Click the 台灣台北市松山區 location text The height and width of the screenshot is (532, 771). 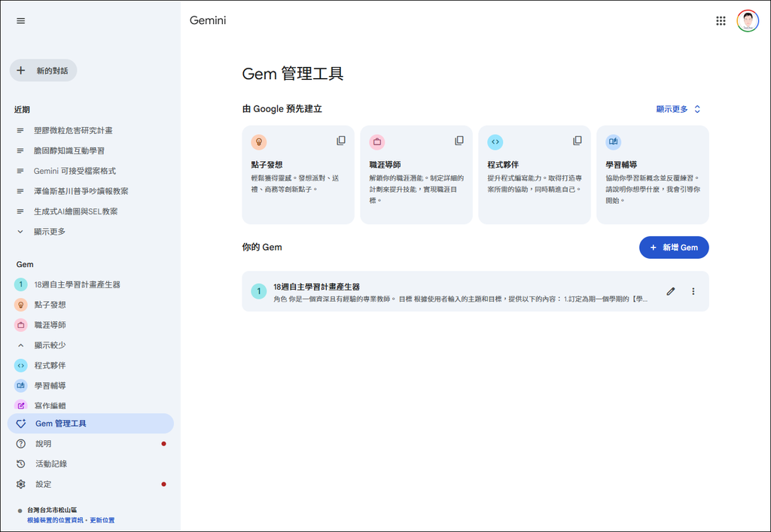pyautogui.click(x=52, y=510)
